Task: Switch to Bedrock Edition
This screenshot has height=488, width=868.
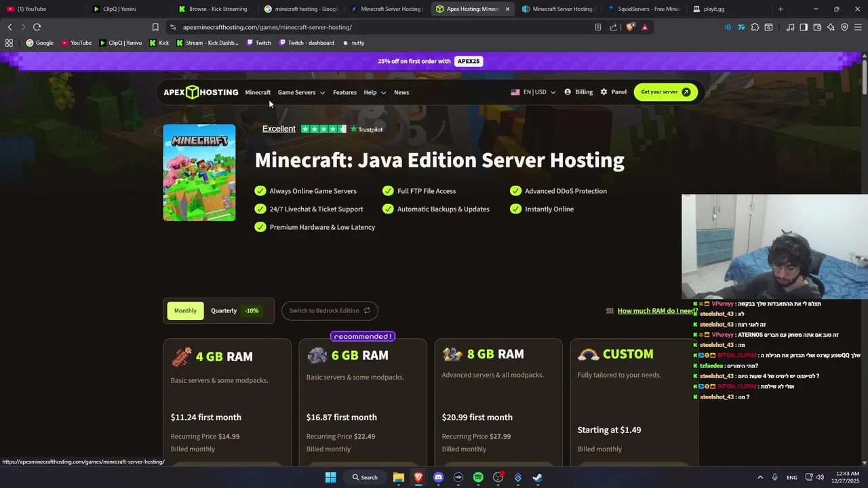Action: (330, 310)
